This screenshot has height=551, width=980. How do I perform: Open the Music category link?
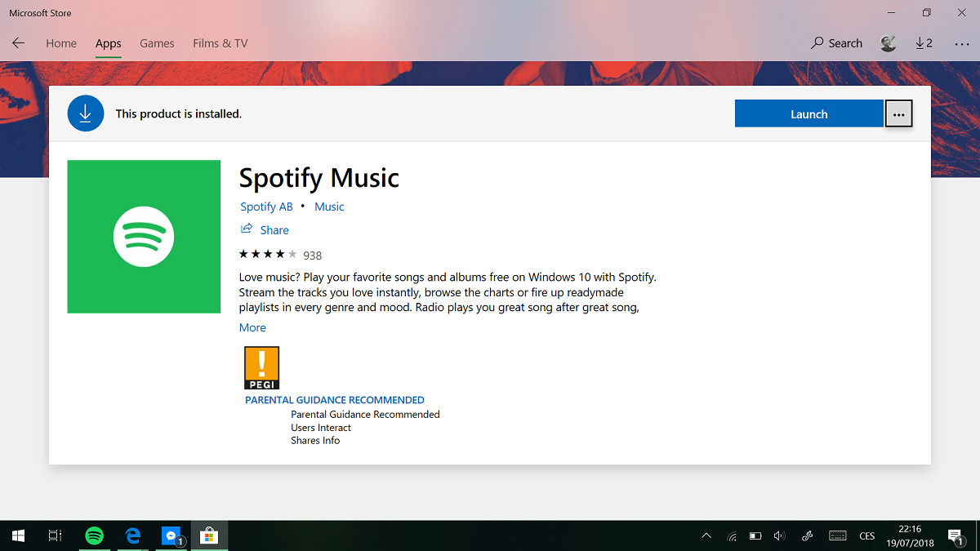pos(329,207)
